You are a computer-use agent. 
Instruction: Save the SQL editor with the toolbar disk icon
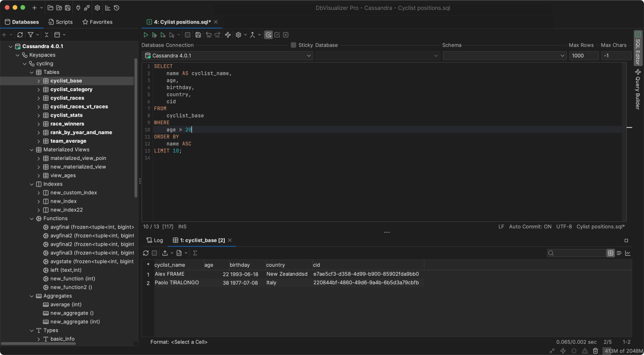198,35
